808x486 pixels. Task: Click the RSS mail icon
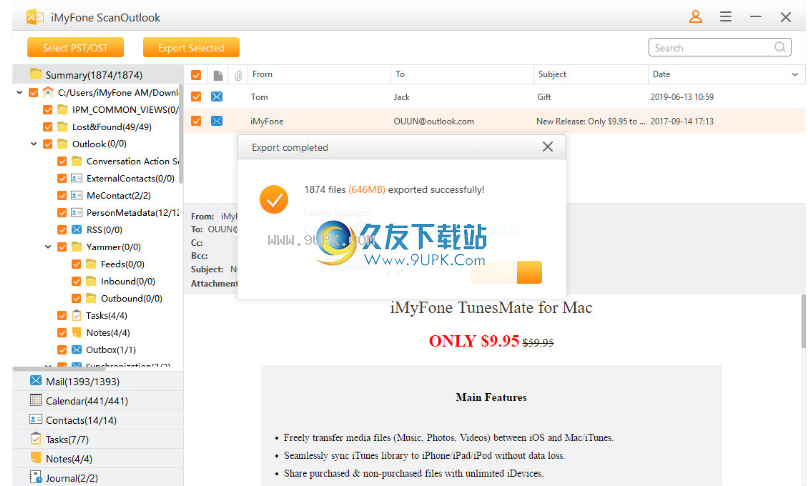click(77, 229)
